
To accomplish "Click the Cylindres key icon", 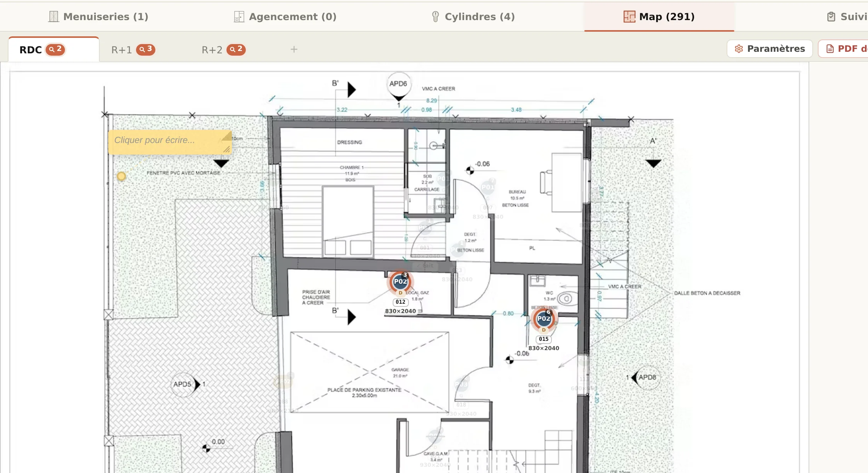I will [x=436, y=17].
